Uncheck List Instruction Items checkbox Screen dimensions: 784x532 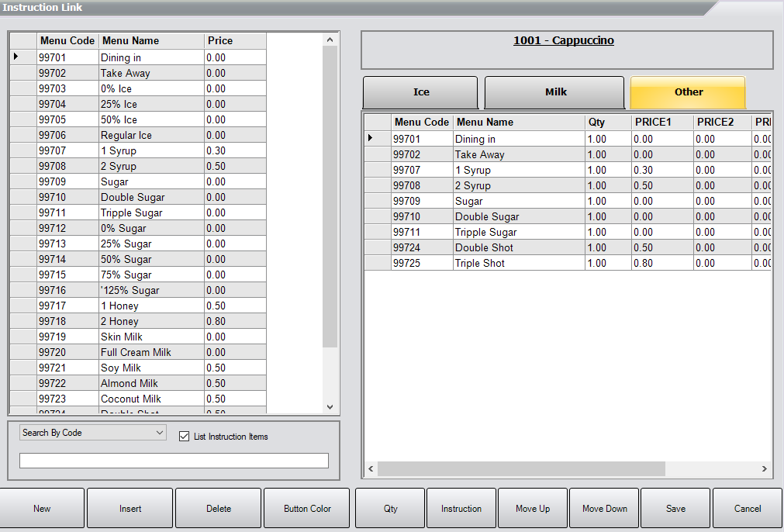(184, 437)
